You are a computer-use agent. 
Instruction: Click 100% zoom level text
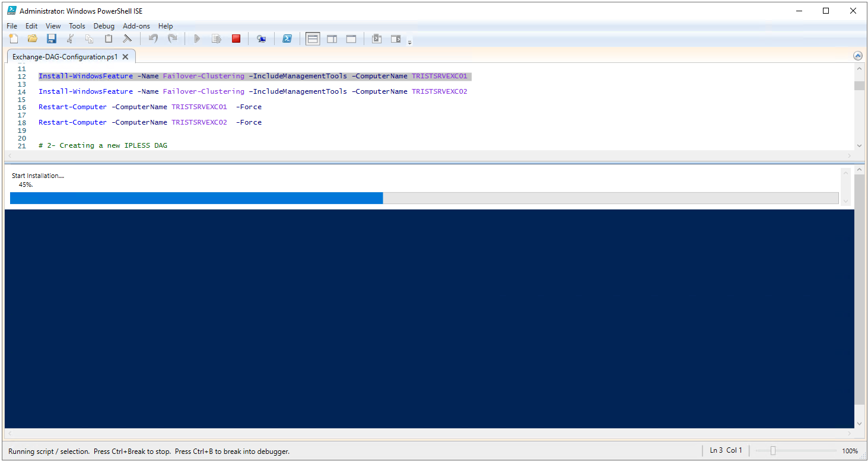[x=850, y=451]
